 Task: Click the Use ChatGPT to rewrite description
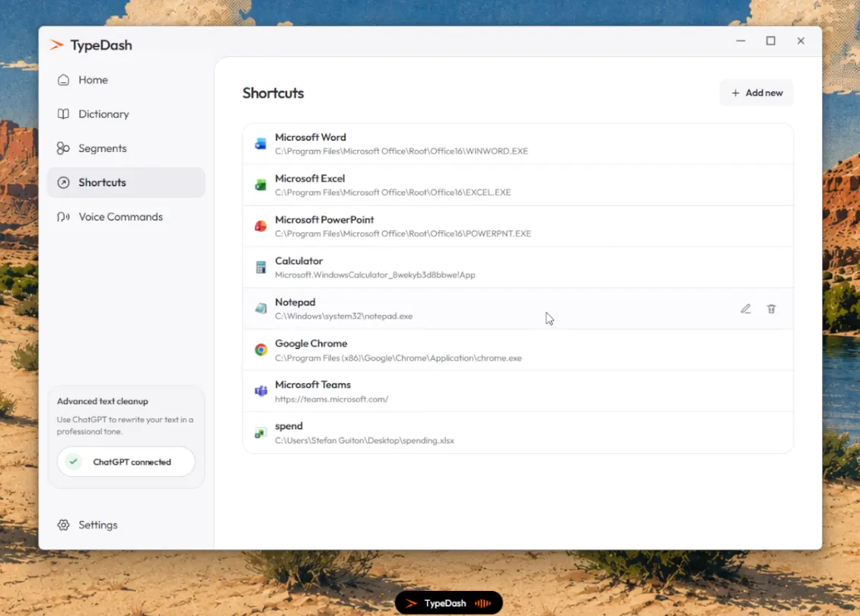(125, 425)
